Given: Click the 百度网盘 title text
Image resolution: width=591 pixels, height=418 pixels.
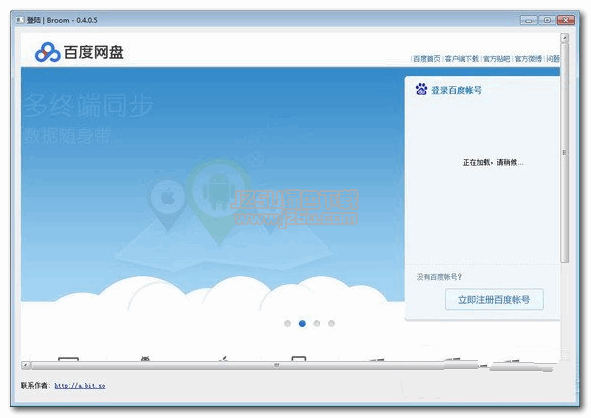Looking at the screenshot, I should coord(94,52).
